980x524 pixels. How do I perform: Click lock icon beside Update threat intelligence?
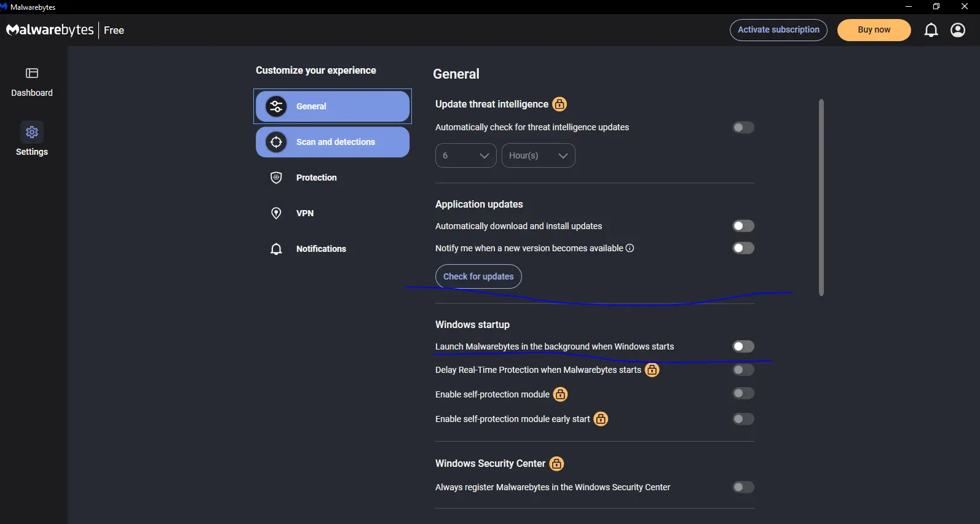(559, 104)
